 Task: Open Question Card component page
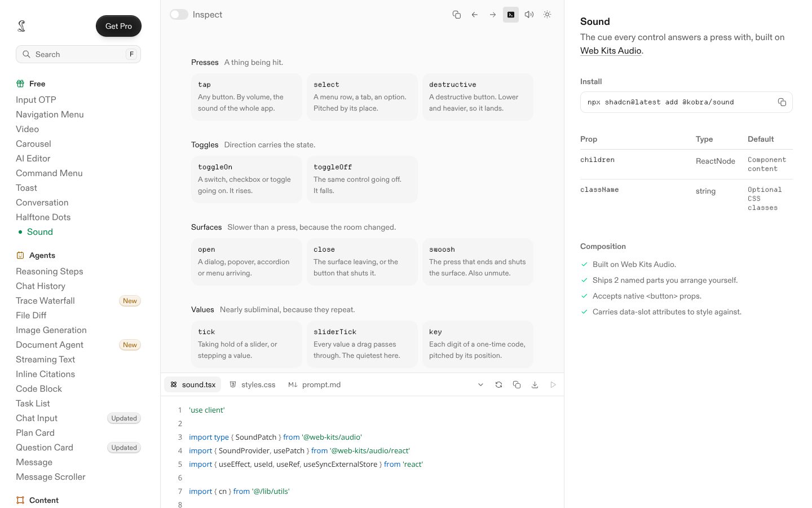coord(45,447)
